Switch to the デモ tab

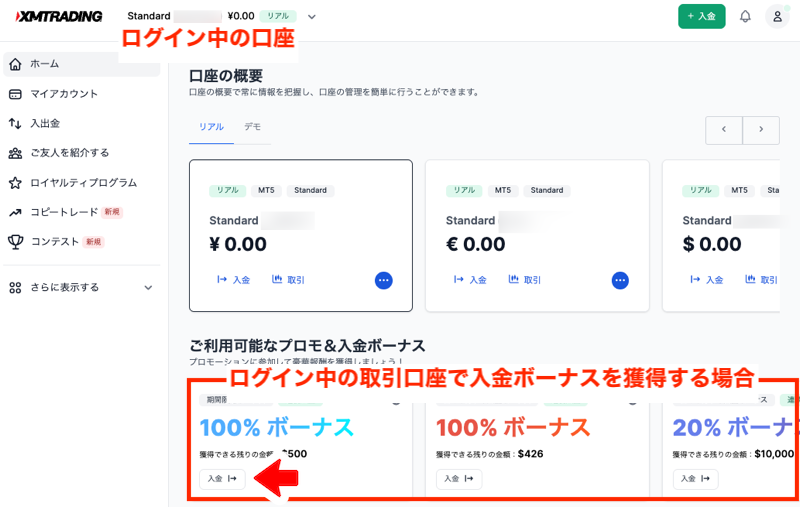252,126
